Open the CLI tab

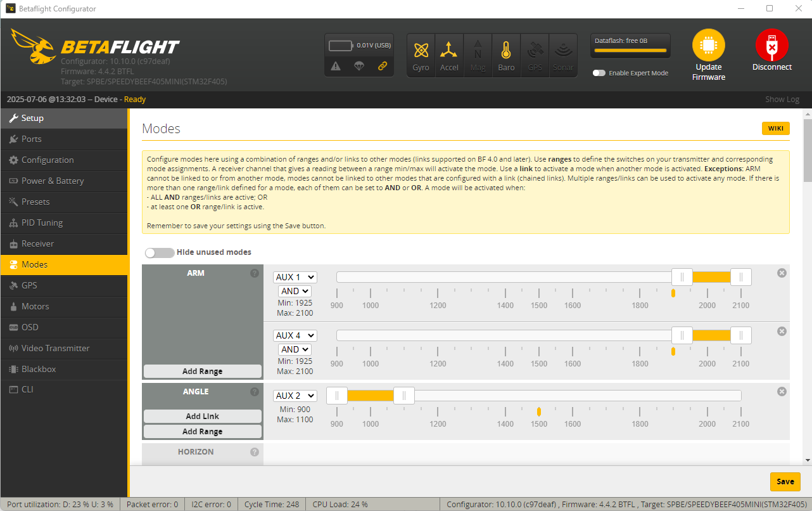point(64,389)
